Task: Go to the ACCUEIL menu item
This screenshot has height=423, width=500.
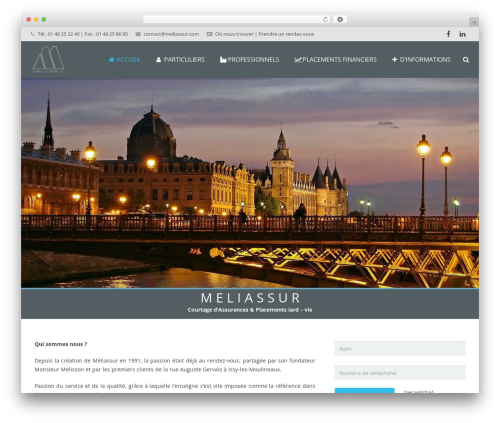Action: pos(125,60)
